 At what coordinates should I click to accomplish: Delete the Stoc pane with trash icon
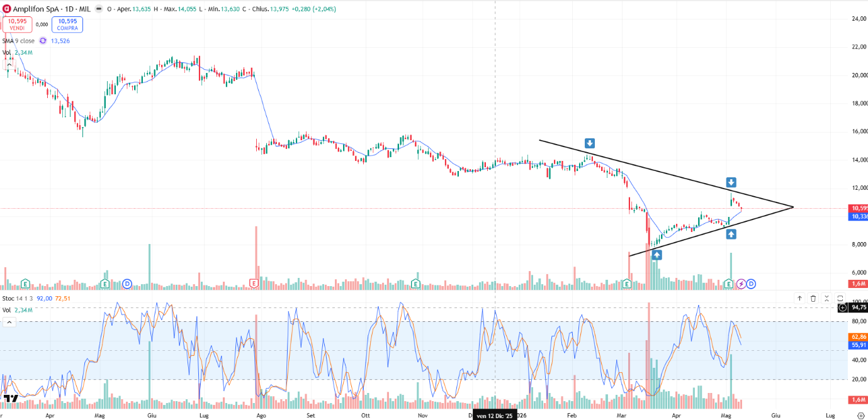(x=813, y=299)
